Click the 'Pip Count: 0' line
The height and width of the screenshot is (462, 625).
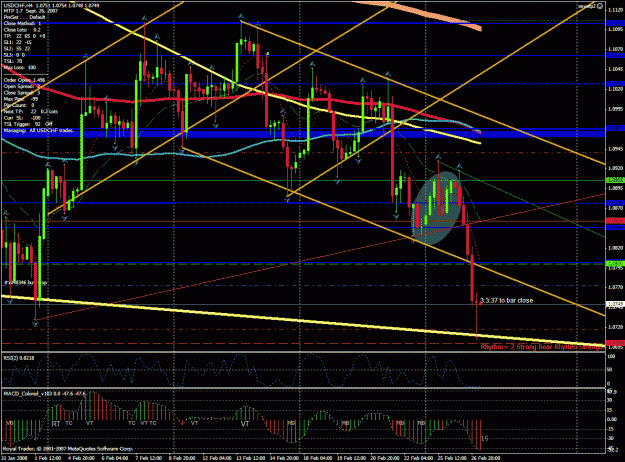click(x=19, y=105)
